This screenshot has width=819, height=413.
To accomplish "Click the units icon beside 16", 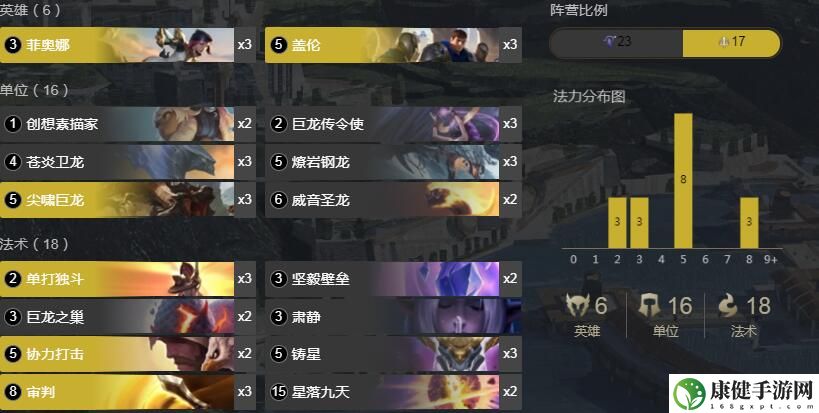I will click(649, 305).
